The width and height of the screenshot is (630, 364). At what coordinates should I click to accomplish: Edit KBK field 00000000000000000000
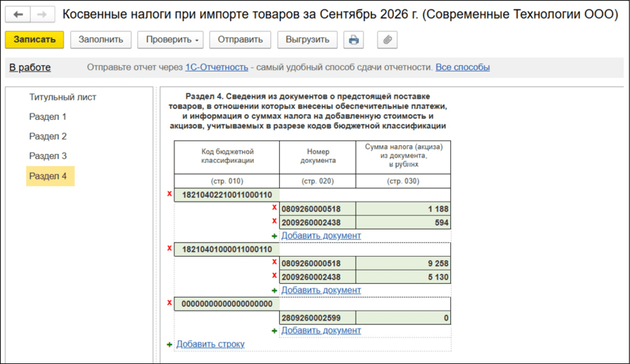(227, 304)
